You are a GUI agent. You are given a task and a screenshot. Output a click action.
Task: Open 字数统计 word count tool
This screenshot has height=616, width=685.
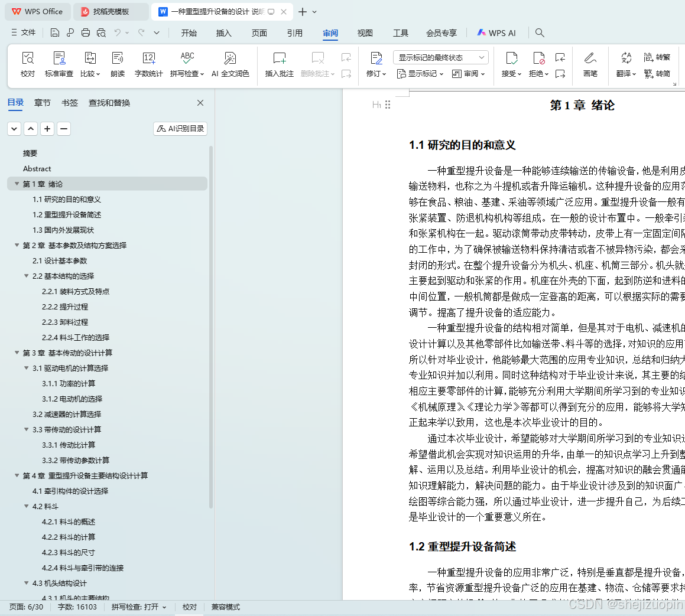tap(148, 64)
